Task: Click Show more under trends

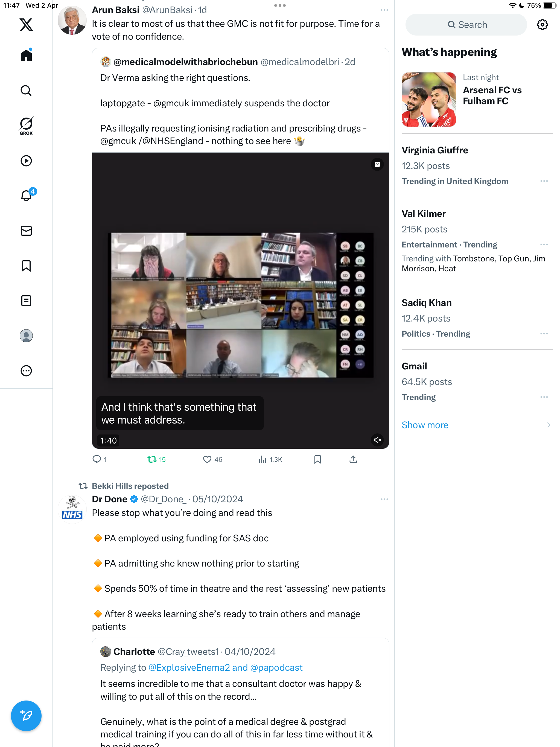Action: click(x=425, y=425)
